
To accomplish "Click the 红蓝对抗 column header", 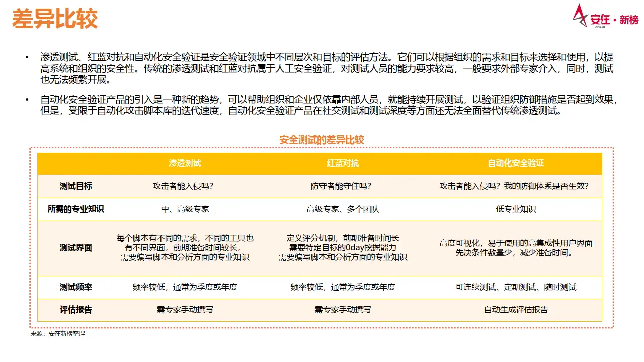I will click(343, 163).
